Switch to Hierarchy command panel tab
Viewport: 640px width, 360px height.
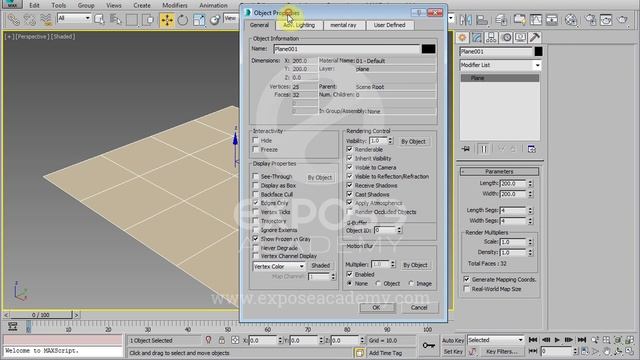pos(491,38)
